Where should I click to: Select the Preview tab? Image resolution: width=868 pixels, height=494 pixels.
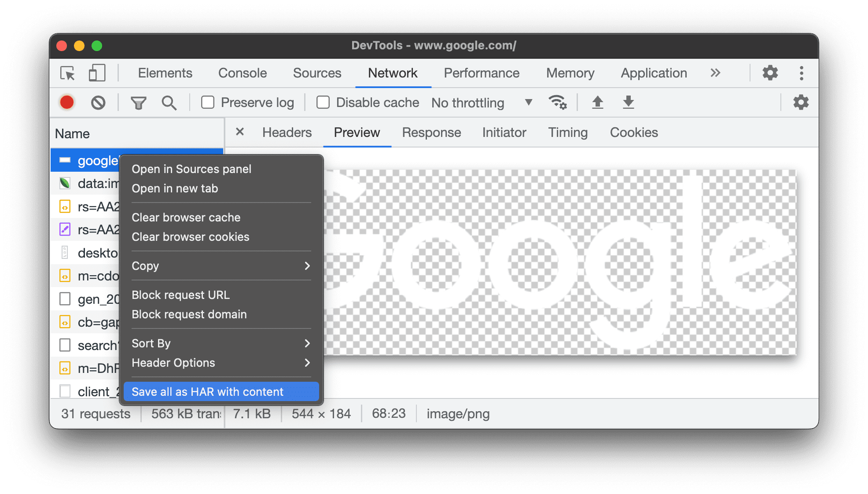[357, 133]
